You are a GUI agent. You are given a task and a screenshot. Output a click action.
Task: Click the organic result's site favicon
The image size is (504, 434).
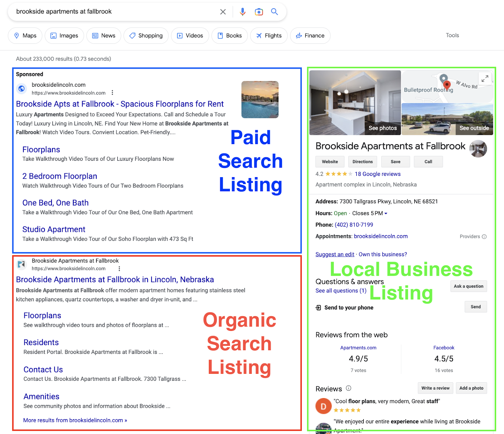point(21,264)
